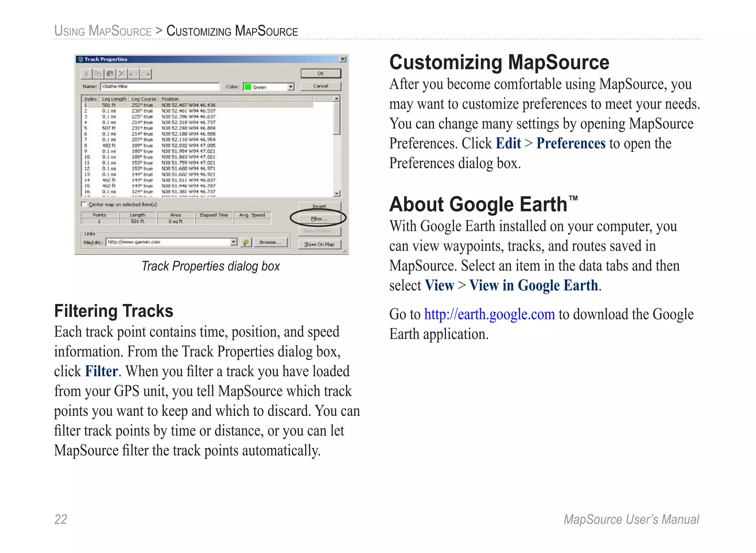Screen dimensions: 756x553
Task: Click the Points summary cell
Action: tap(100, 218)
